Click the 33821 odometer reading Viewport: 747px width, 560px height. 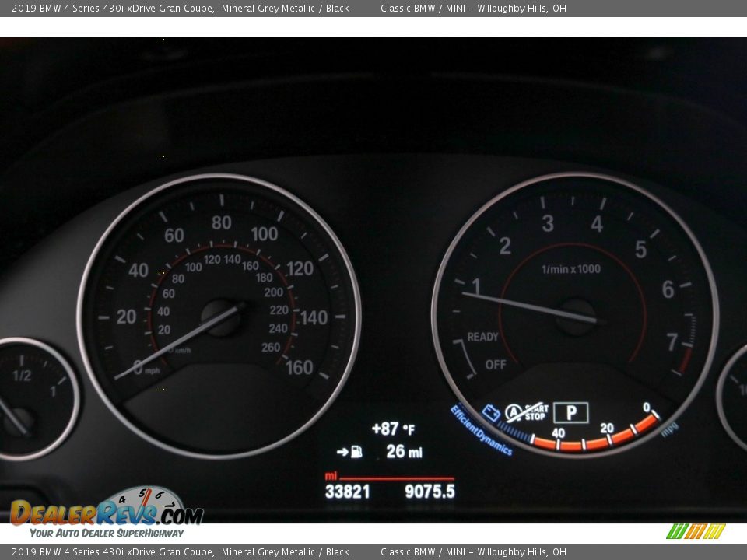click(x=347, y=492)
